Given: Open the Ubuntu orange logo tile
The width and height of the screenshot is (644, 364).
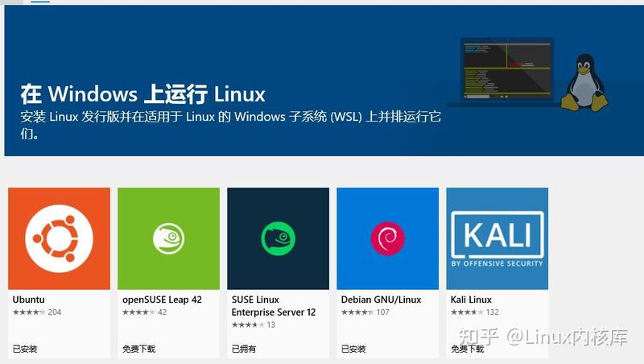Looking at the screenshot, I should tap(59, 238).
